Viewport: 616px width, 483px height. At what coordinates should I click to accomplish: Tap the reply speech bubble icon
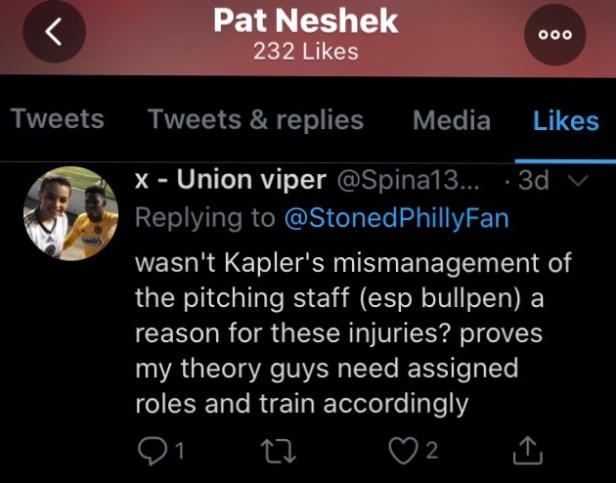(x=150, y=452)
